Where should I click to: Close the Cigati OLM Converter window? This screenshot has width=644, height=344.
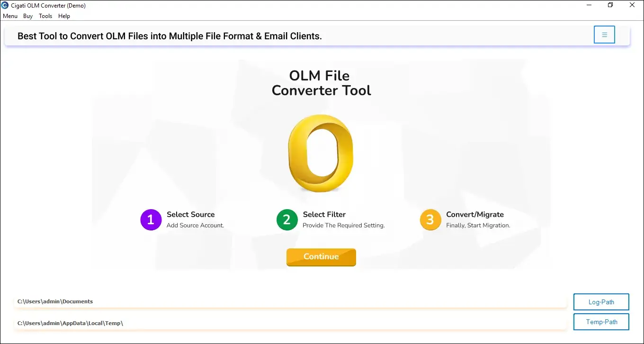(x=632, y=5)
